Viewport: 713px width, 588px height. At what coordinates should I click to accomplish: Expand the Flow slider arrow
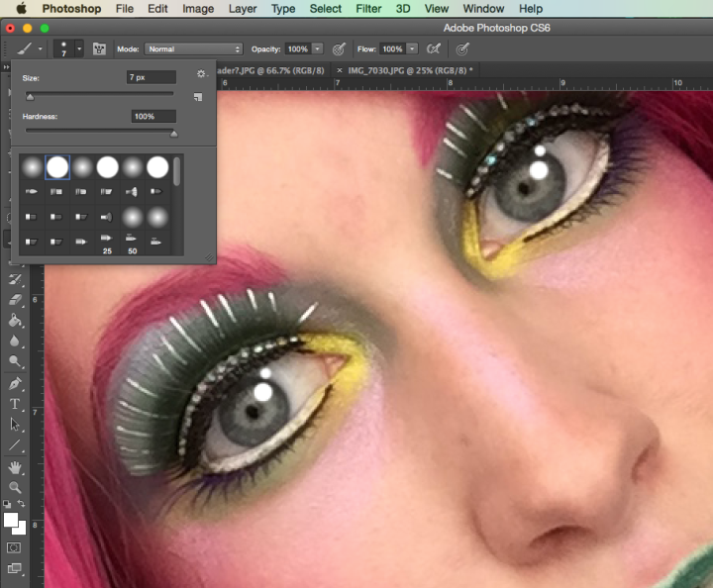click(412, 49)
